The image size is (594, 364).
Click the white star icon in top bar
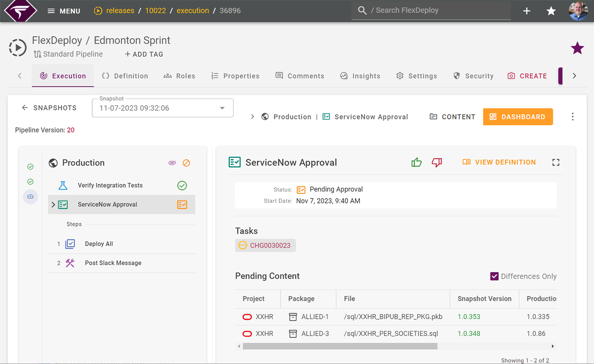click(551, 11)
